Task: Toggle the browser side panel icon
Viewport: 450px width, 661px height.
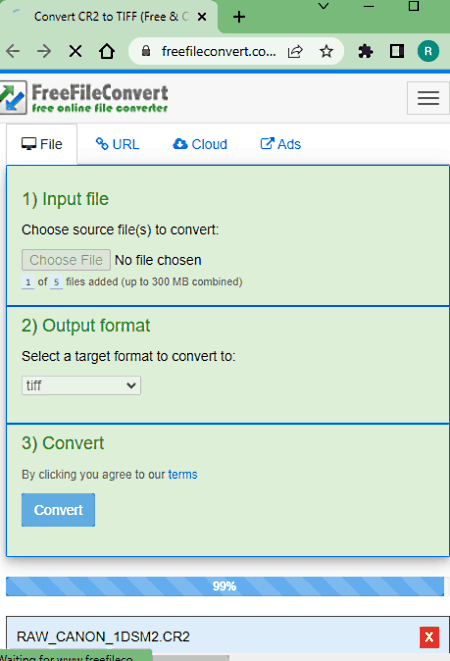Action: click(x=396, y=51)
